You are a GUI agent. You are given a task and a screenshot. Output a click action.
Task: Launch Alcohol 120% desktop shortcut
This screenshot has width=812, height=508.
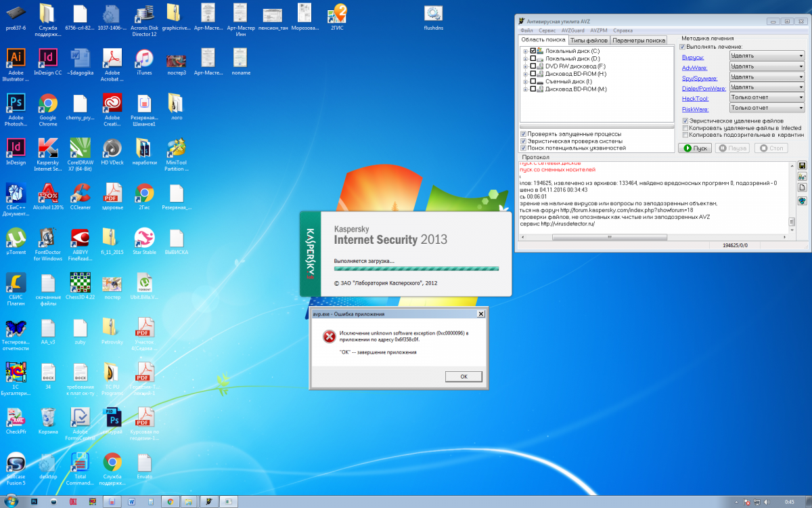(47, 196)
